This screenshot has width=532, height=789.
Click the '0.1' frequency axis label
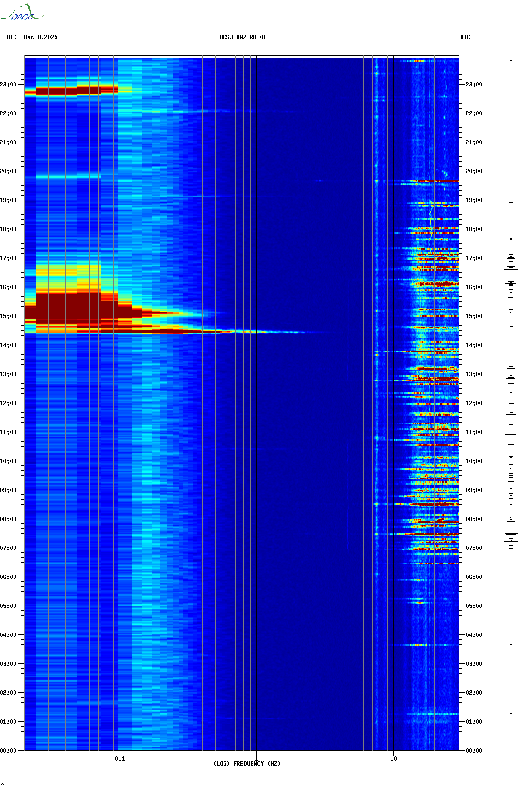pos(120,759)
